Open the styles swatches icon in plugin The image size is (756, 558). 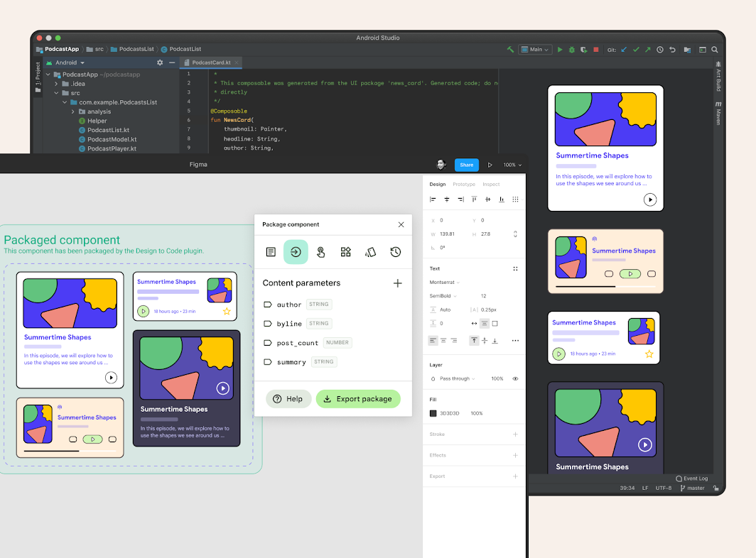click(x=370, y=251)
